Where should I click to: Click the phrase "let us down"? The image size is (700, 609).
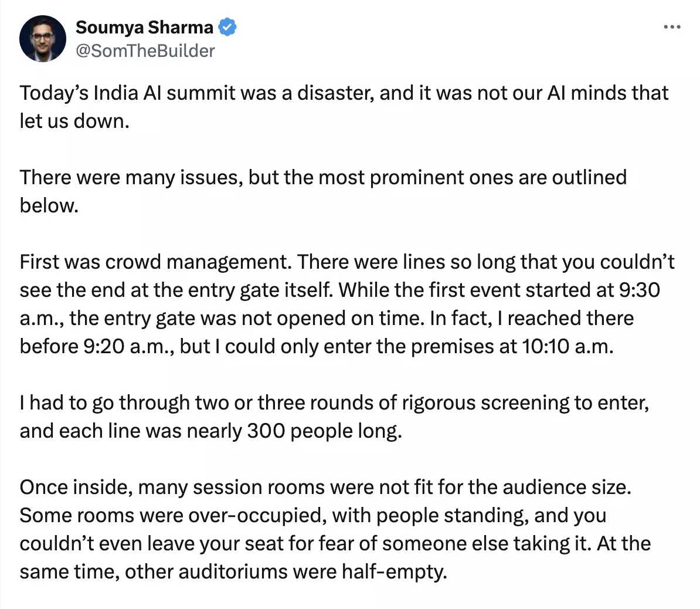(73, 121)
